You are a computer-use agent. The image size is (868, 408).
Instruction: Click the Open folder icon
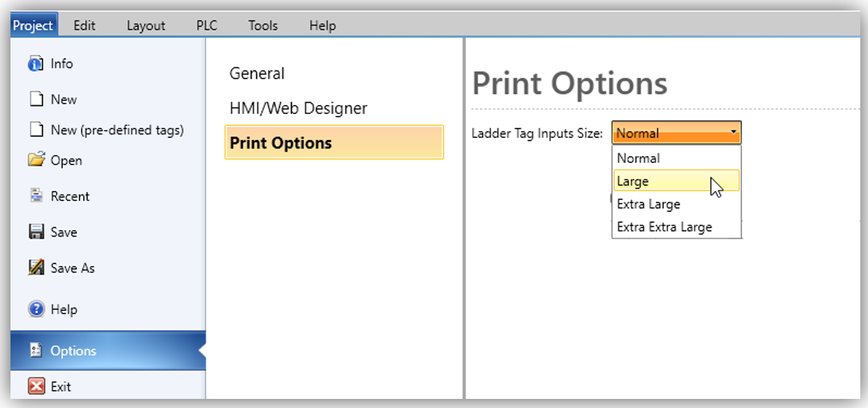[36, 160]
